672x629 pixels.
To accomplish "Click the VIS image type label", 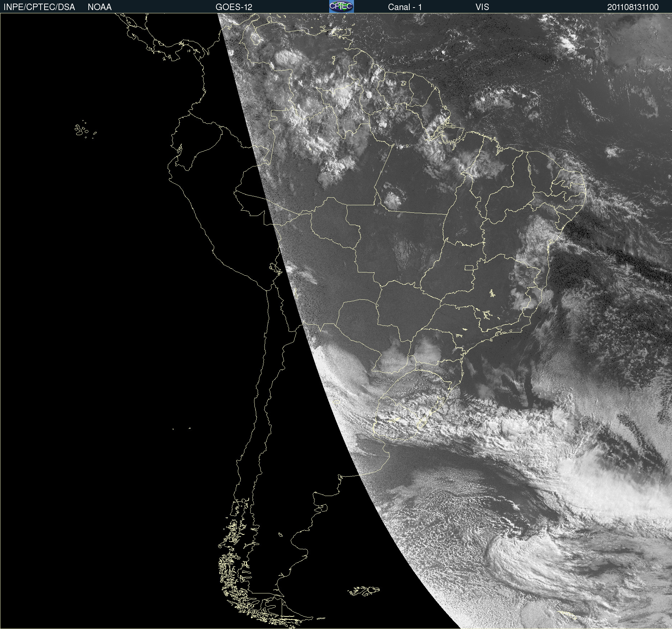I will (482, 7).
